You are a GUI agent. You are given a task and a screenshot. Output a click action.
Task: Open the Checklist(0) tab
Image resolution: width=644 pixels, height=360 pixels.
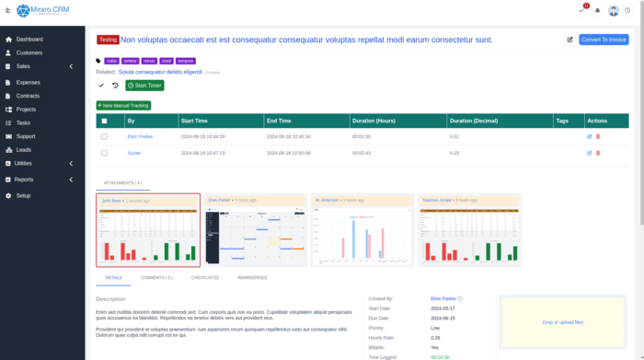pyautogui.click(x=205, y=278)
